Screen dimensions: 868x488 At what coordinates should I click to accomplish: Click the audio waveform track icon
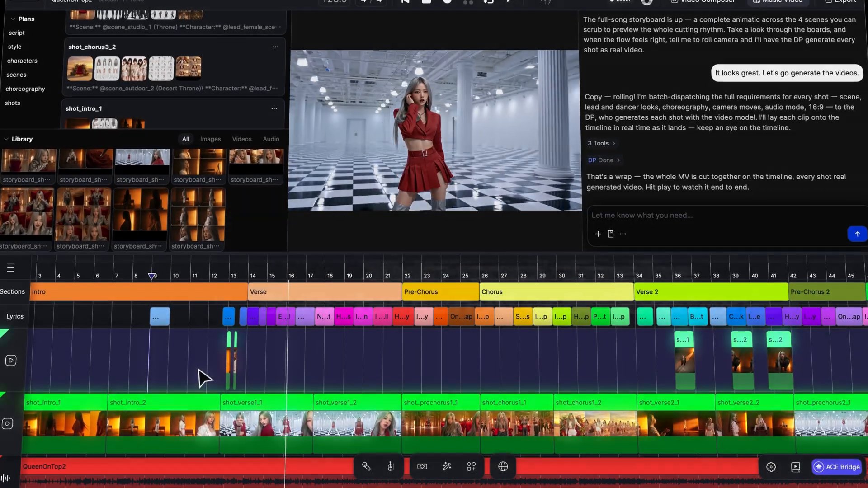pyautogui.click(x=5, y=478)
